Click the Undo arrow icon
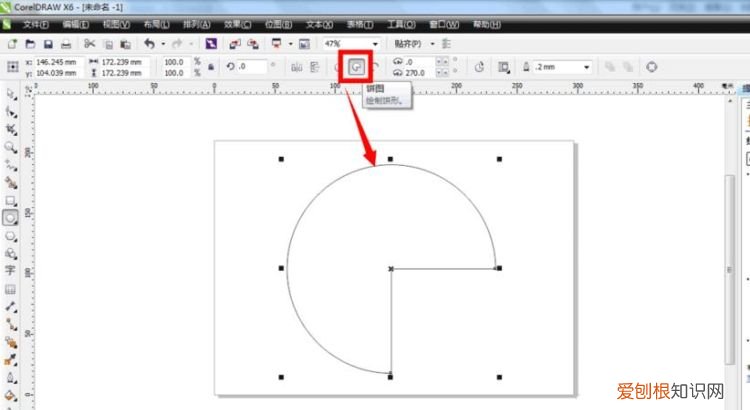This screenshot has height=410, width=750. pyautogui.click(x=150, y=44)
